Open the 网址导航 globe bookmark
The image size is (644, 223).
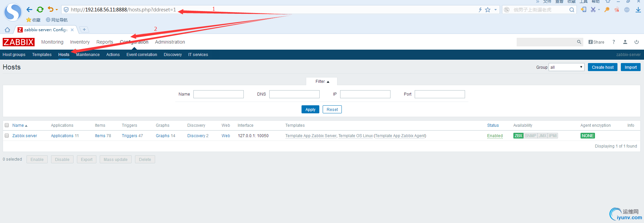(57, 20)
